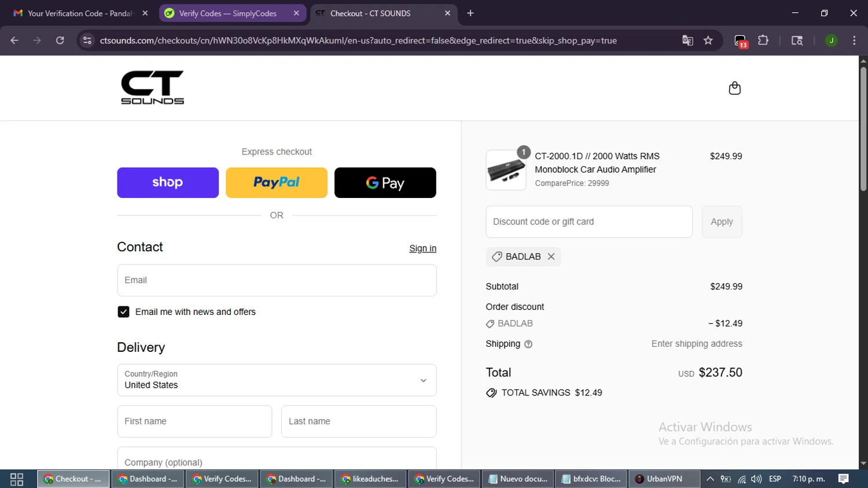This screenshot has width=868, height=488.
Task: Remove the BADLAB discount code
Action: 551,256
